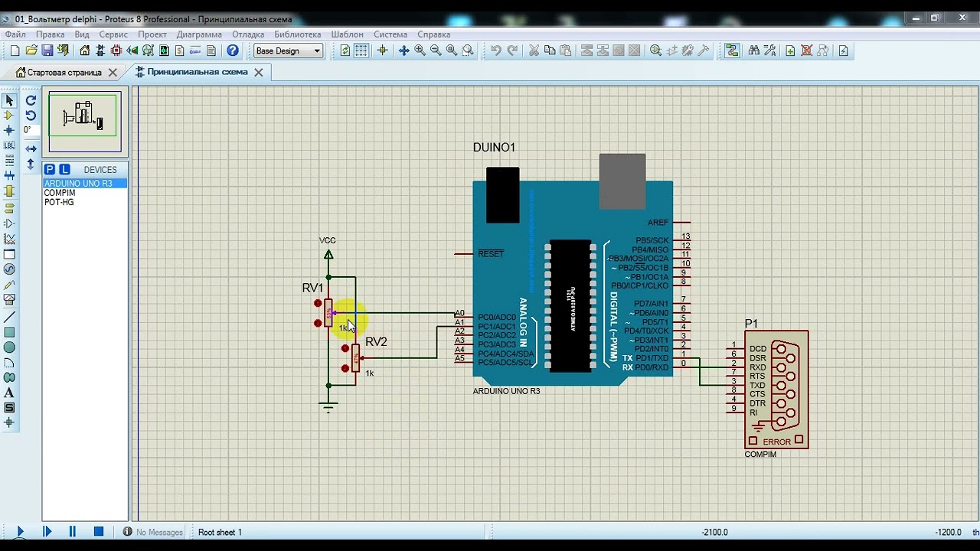Click the Y-Mirror vertical flip icon
Screen dimensions: 980x551
(x=31, y=164)
